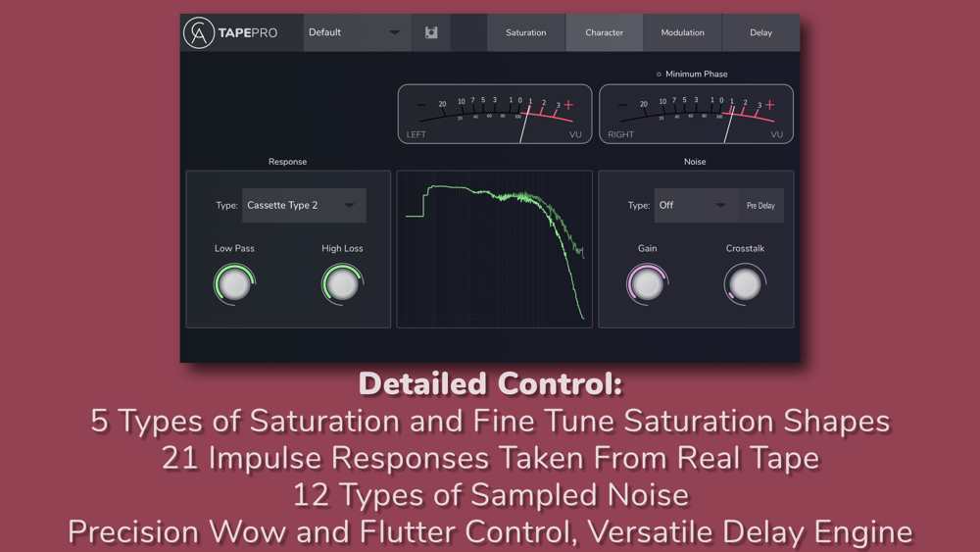This screenshot has width=980, height=552.
Task: Click the Low Pass knob
Action: 234,284
